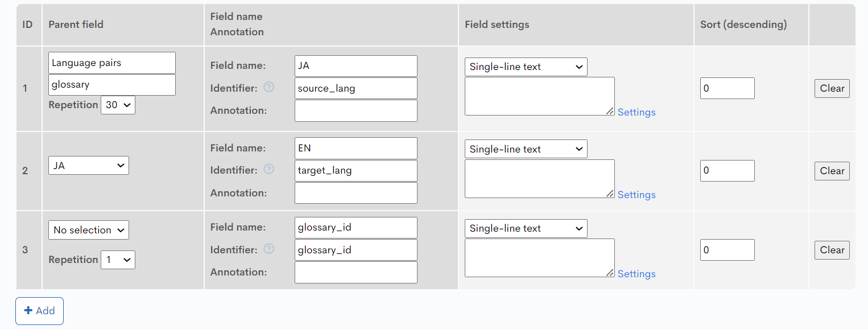
Task: Open Settings for the glossary_id field
Action: [x=636, y=274]
